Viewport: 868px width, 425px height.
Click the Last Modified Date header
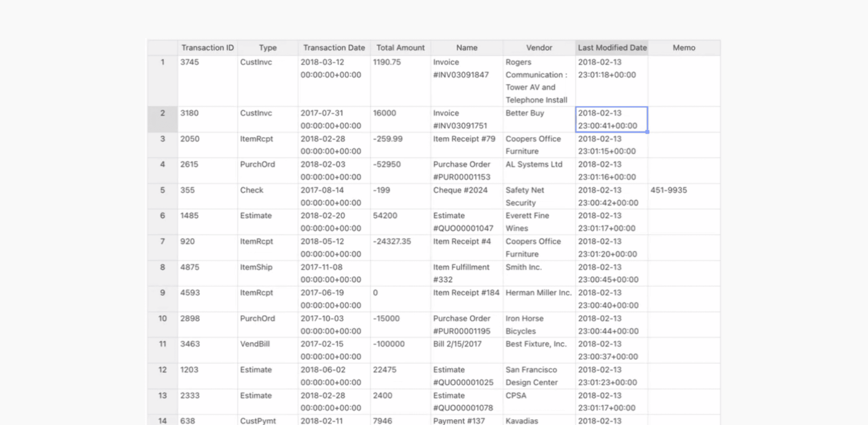(x=612, y=48)
